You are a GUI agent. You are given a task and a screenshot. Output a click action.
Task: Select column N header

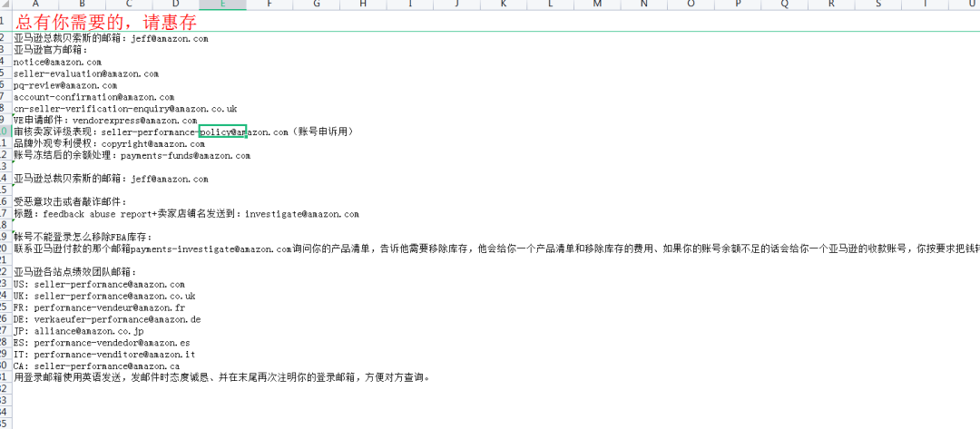click(643, 5)
